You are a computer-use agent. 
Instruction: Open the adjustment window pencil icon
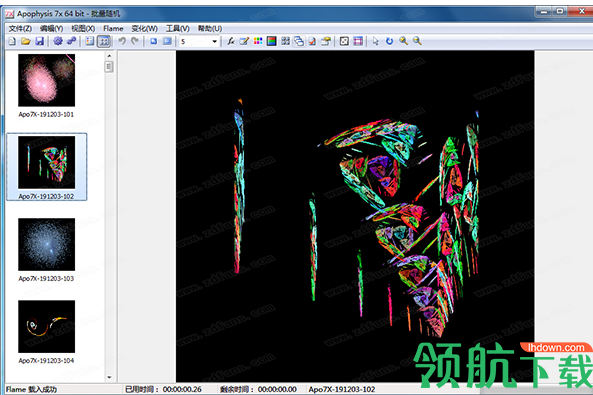[244, 41]
